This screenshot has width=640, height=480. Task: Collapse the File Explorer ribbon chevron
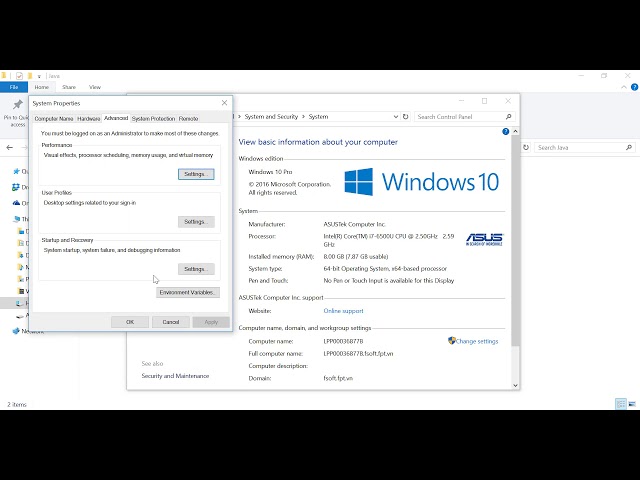coord(624,87)
